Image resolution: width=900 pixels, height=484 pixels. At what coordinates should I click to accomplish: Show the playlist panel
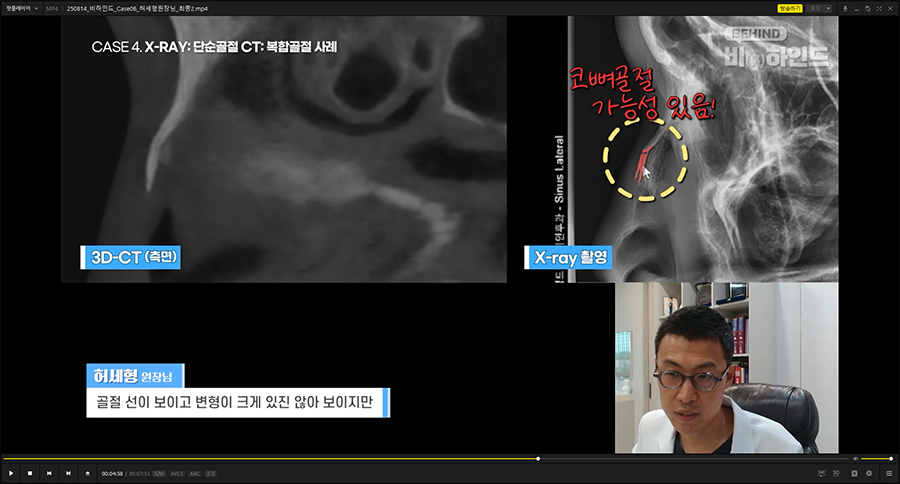(888, 473)
